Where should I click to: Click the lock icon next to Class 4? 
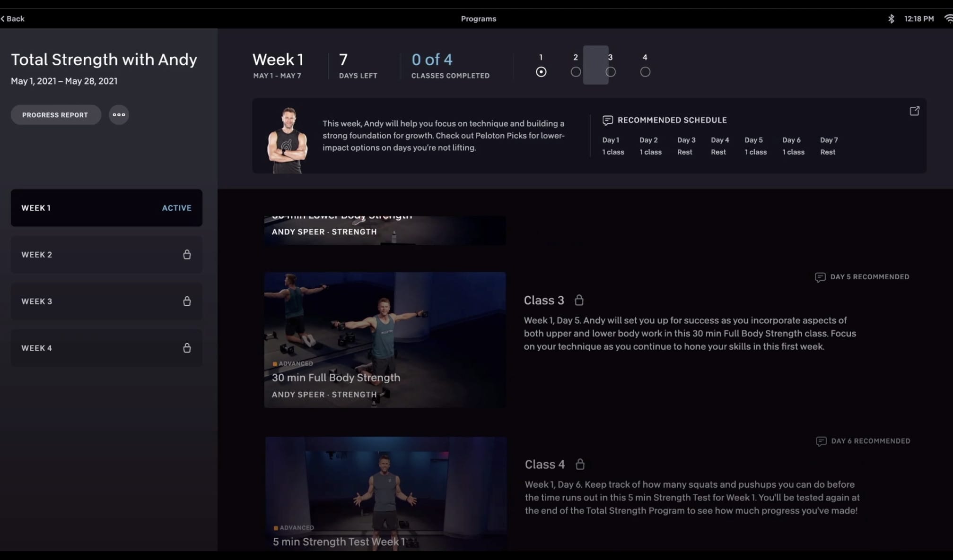pyautogui.click(x=580, y=464)
